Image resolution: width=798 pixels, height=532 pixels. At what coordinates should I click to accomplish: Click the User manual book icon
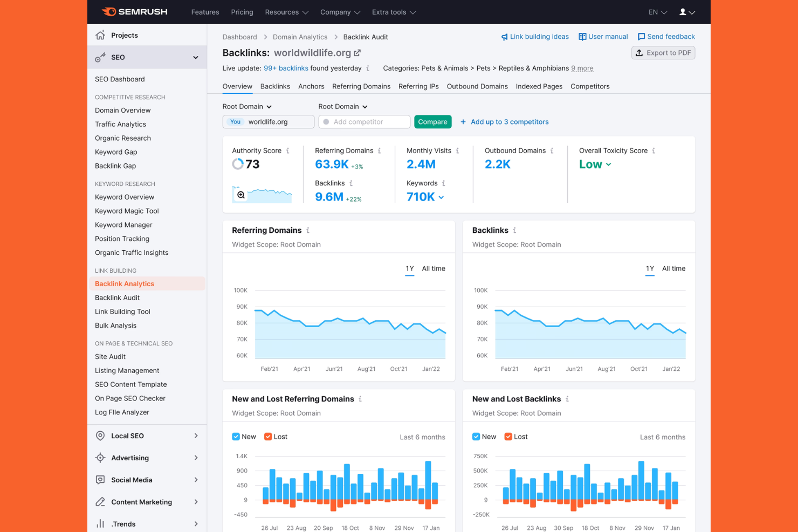582,37
